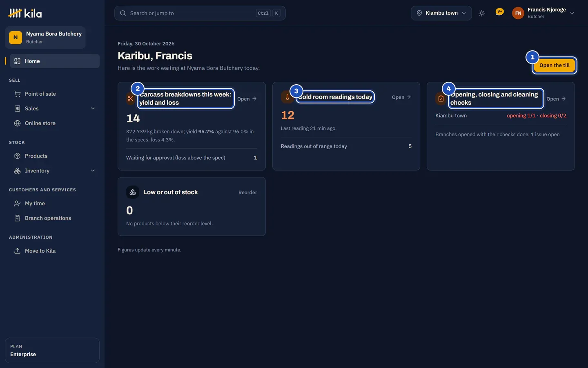
Task: Click the Inventory boxes icon
Action: (17, 171)
